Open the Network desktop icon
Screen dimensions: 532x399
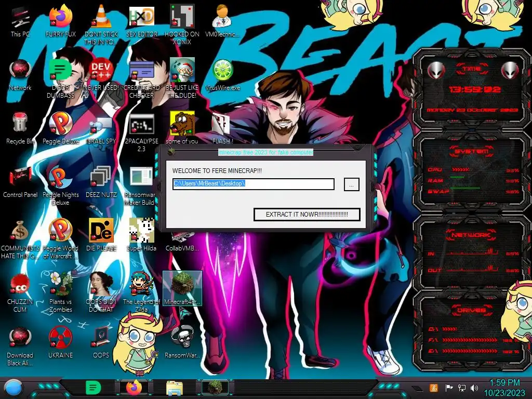click(x=20, y=75)
